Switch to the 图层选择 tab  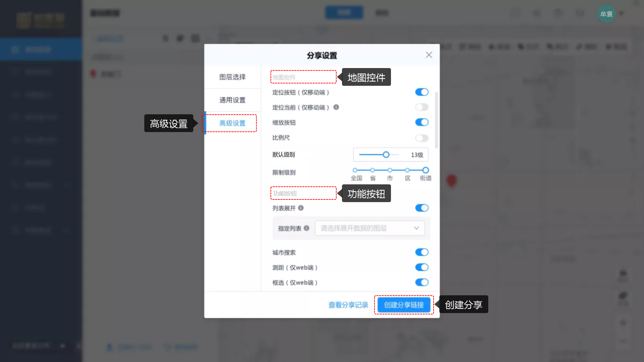232,77
